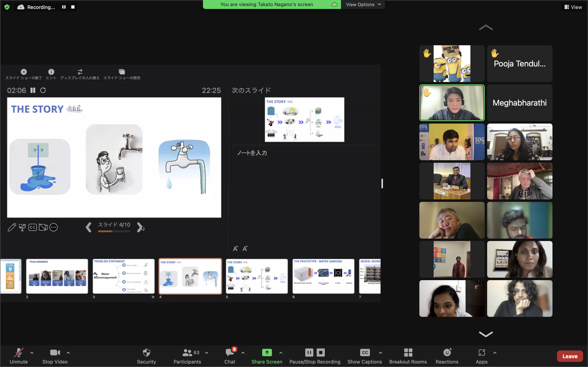Open the View layout menu
Image resolution: width=588 pixels, height=367 pixels.
click(573, 7)
